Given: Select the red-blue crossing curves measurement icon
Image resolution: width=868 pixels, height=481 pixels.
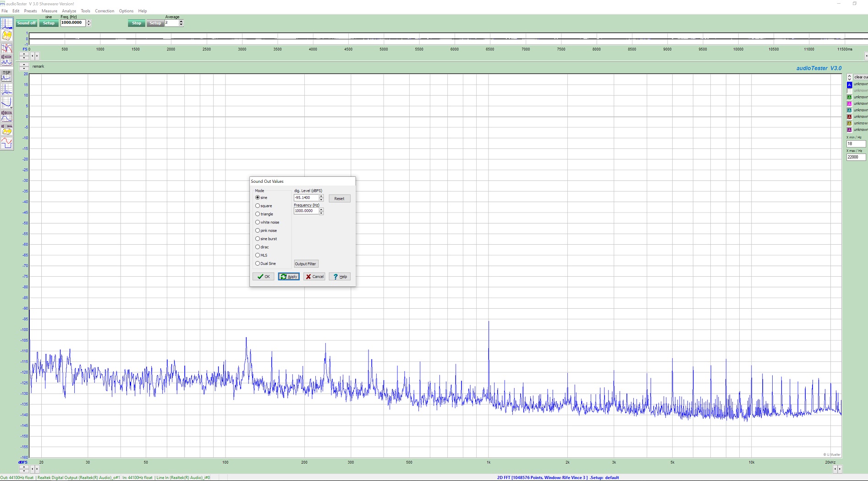Looking at the screenshot, I should click(6, 48).
